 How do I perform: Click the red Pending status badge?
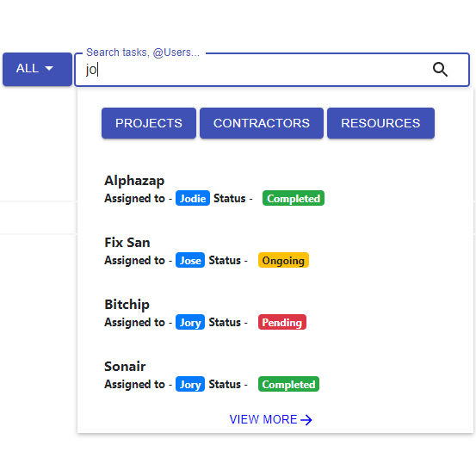(282, 322)
